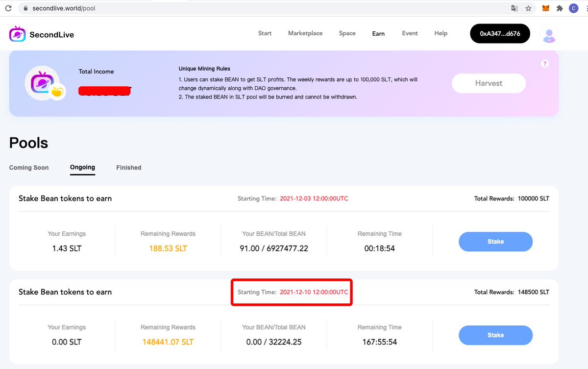Select the Finished pools tab
Screen dimensions: 588x369
point(128,167)
